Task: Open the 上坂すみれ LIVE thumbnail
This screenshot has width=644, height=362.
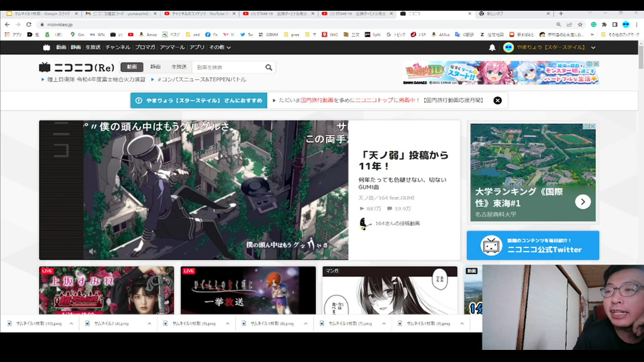Action: click(107, 290)
